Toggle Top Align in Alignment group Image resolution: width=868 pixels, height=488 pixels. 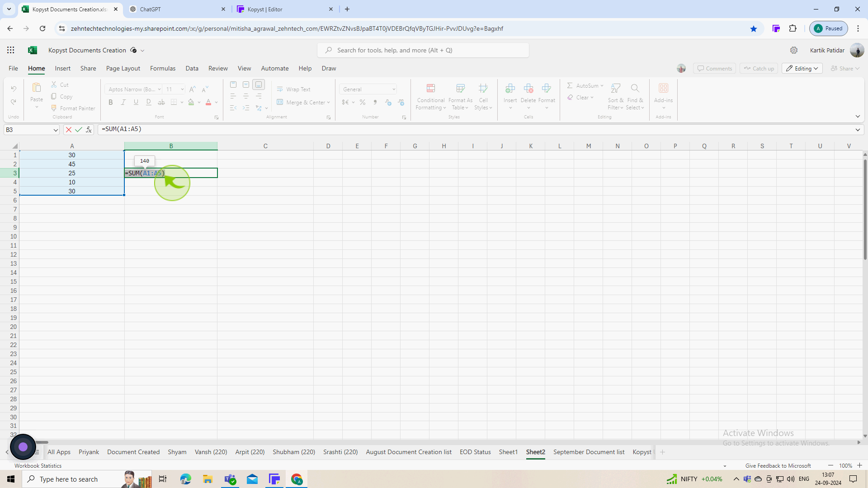(x=233, y=84)
